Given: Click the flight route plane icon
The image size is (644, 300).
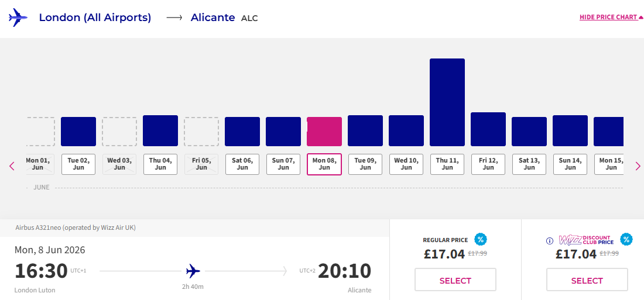Looking at the screenshot, I should pyautogui.click(x=193, y=271).
